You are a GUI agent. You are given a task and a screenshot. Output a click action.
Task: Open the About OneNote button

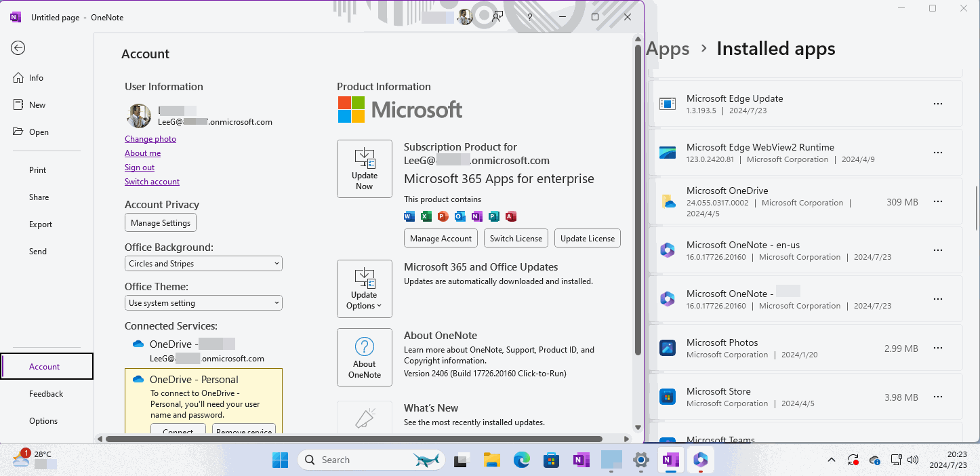point(365,357)
